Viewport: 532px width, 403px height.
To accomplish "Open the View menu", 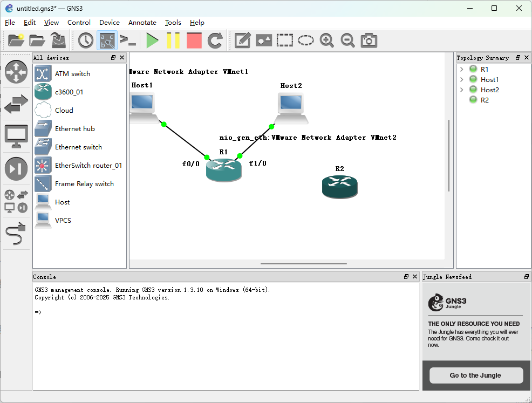I will [x=51, y=23].
